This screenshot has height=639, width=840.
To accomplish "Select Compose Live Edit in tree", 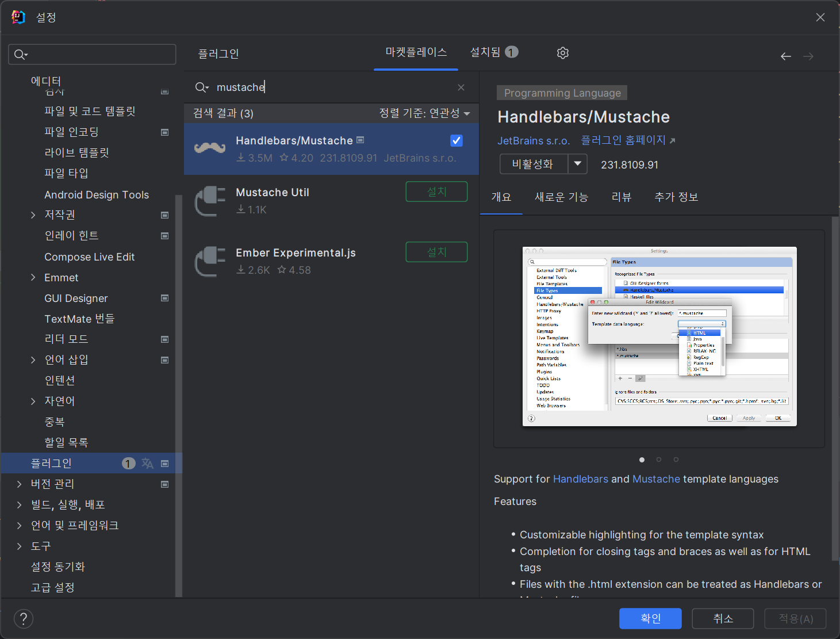I will click(x=90, y=257).
